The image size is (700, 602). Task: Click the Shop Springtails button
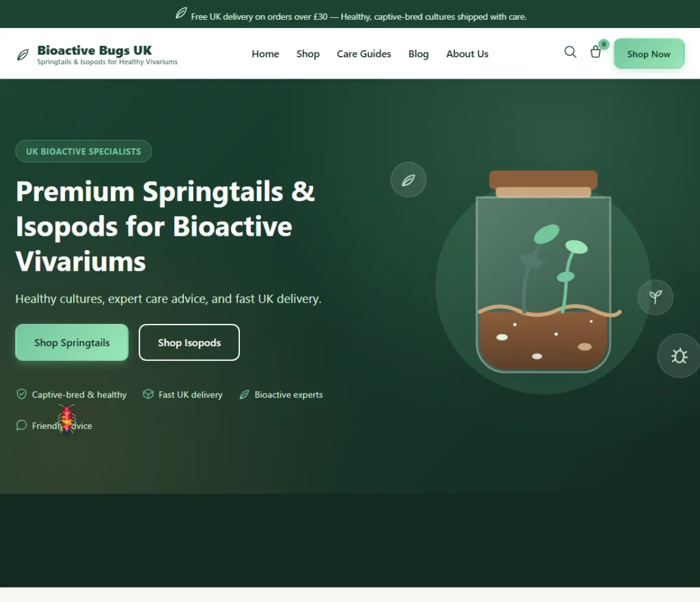coord(72,342)
